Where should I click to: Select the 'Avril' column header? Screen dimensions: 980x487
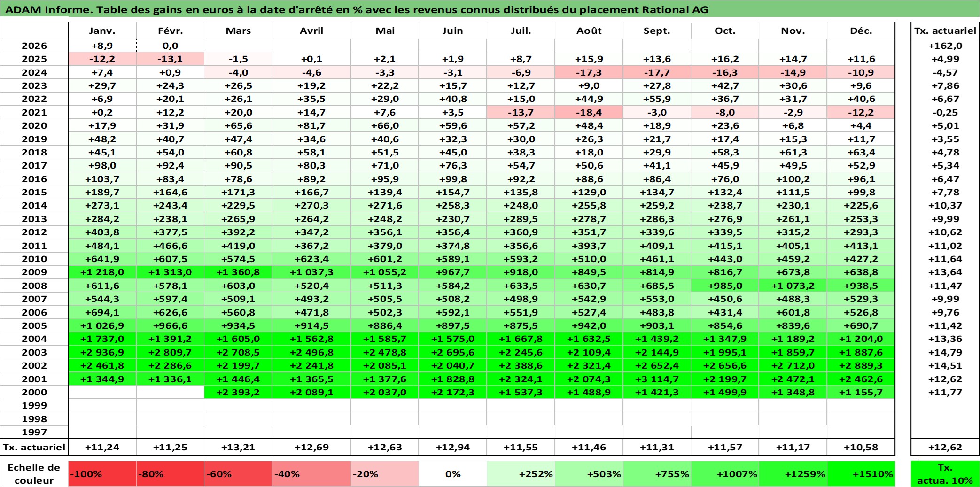tap(311, 31)
